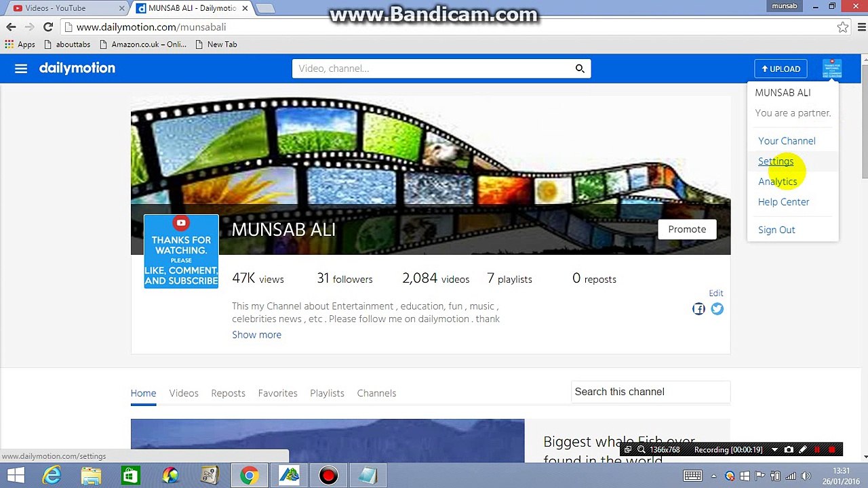868x488 pixels.
Task: Reload the page
Action: [x=48, y=27]
